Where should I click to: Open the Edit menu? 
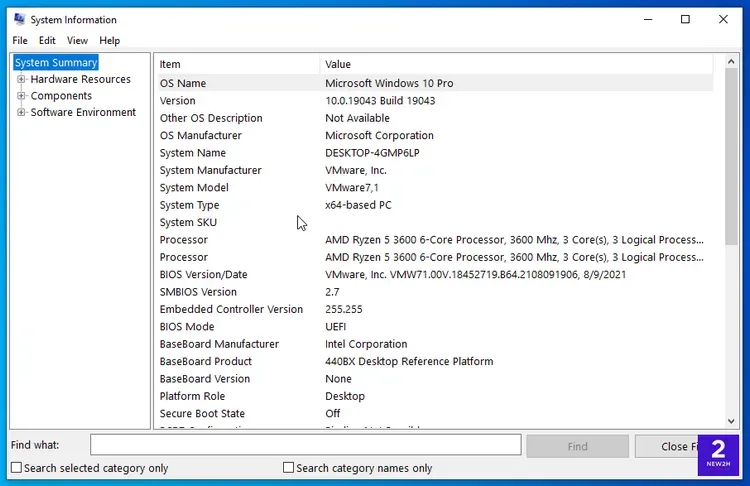47,41
